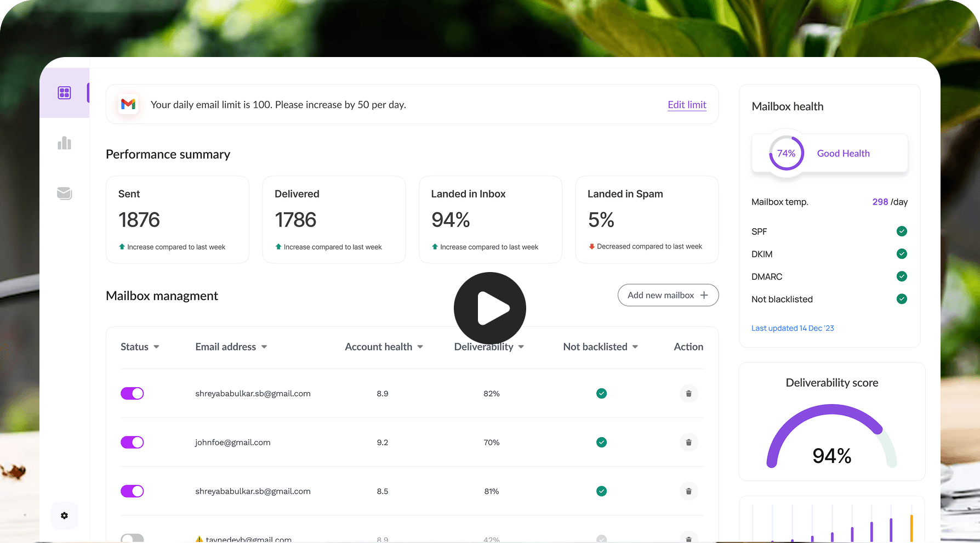Click red decrease arrow on Spam card

tap(591, 246)
